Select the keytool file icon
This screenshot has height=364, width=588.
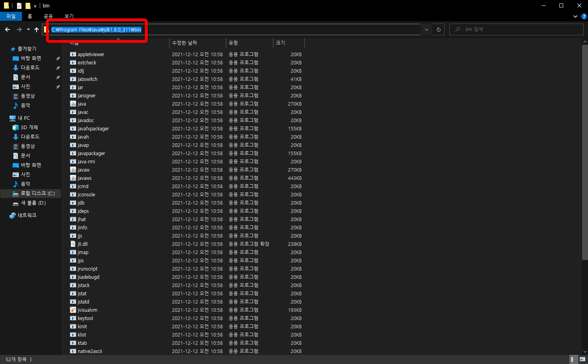point(73,318)
